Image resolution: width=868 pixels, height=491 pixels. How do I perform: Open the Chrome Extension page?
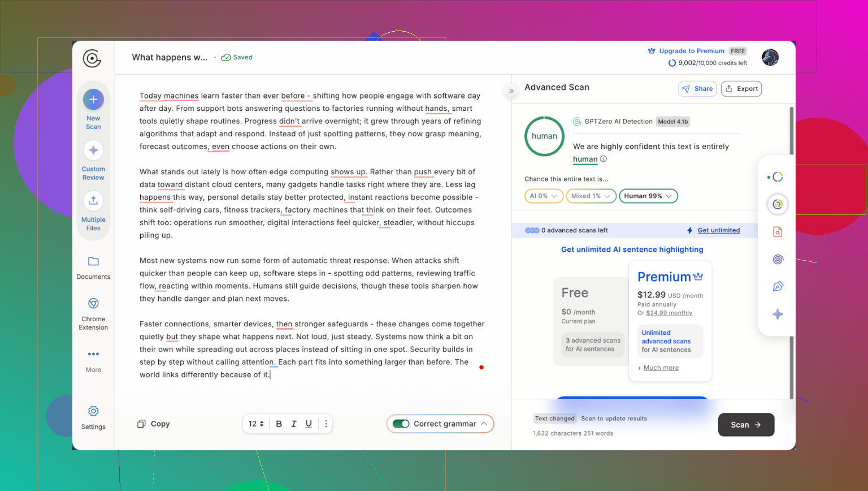coord(93,304)
